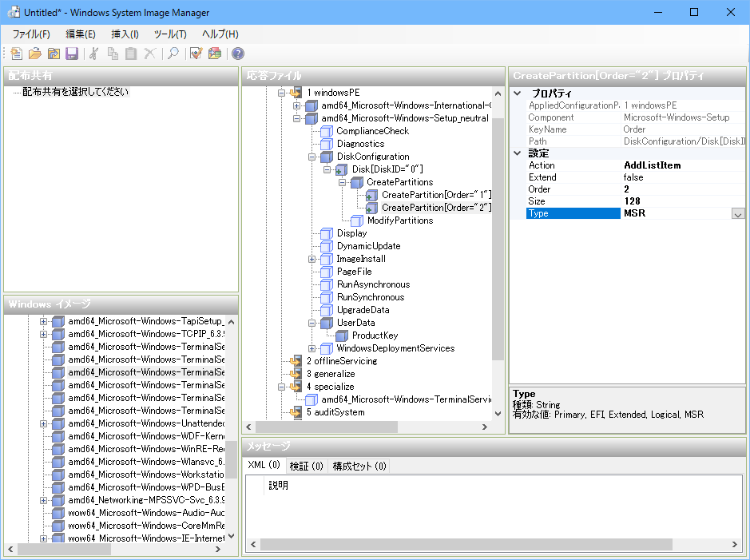Edit the Order value 2 in settings
This screenshot has height=560, width=750.
click(683, 189)
